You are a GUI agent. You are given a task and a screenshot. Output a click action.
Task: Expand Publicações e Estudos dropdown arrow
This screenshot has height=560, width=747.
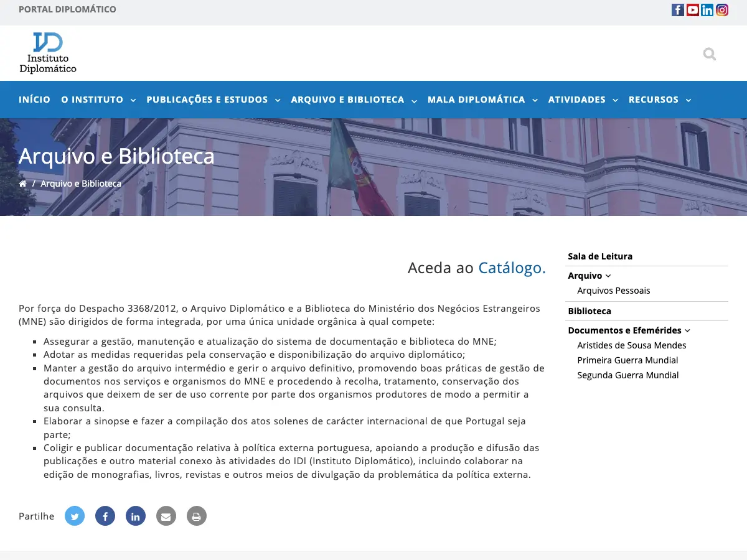click(278, 100)
